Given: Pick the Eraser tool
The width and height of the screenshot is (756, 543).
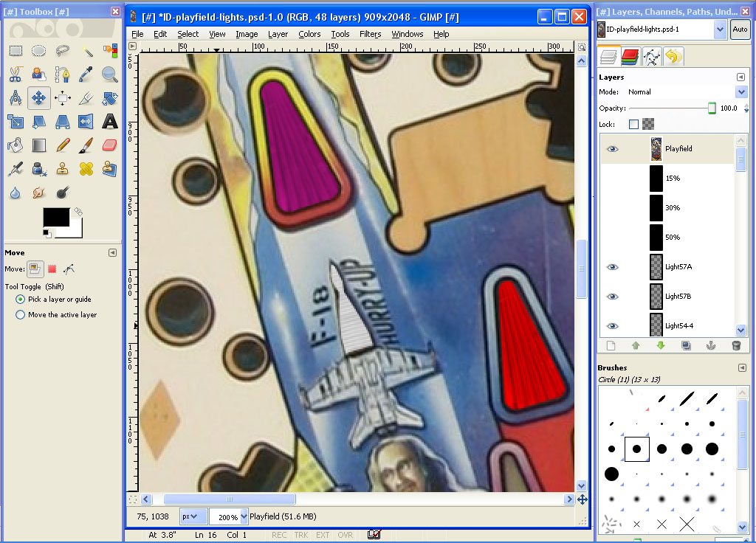Looking at the screenshot, I should coord(110,145).
